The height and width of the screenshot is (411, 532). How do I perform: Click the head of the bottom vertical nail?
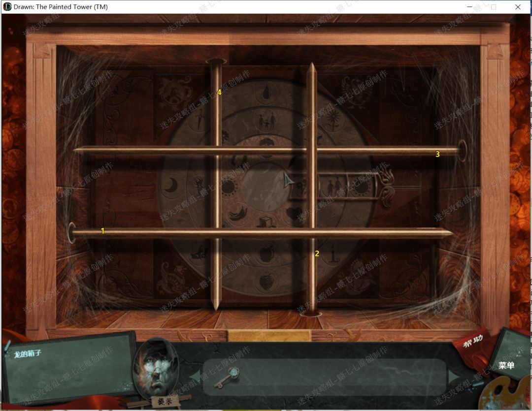(x=310, y=314)
